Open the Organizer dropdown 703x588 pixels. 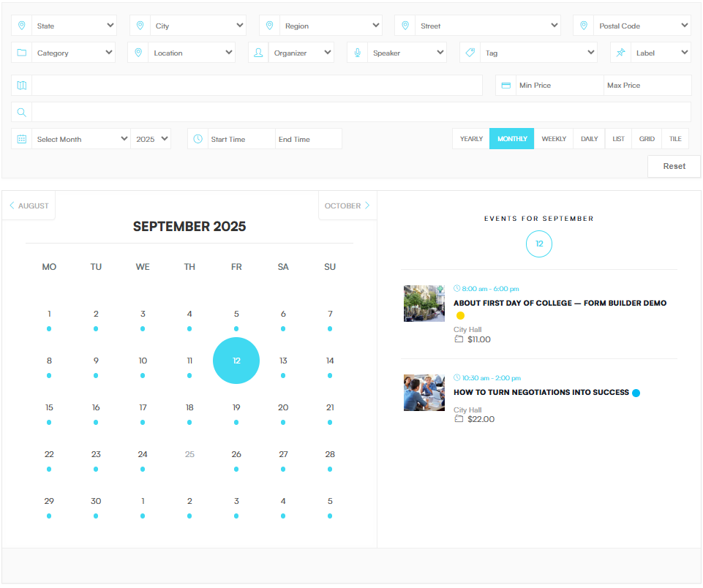click(301, 53)
